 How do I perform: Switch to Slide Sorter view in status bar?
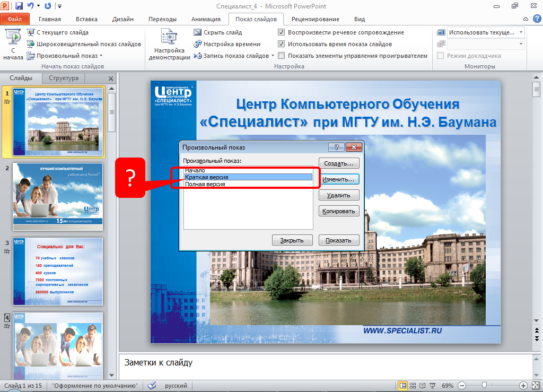tap(413, 386)
